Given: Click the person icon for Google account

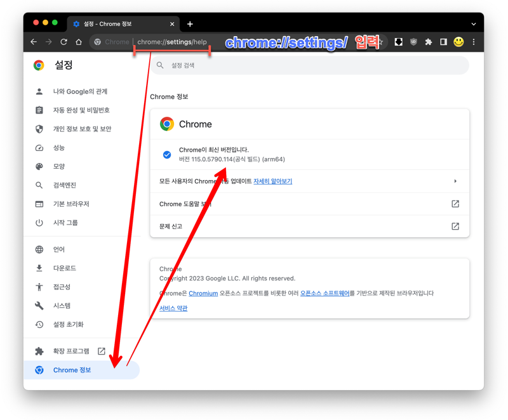Looking at the screenshot, I should [x=39, y=91].
